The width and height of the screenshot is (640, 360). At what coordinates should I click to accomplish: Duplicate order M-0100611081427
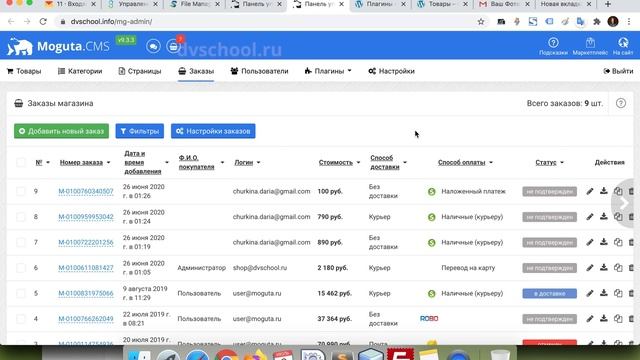click(x=618, y=268)
